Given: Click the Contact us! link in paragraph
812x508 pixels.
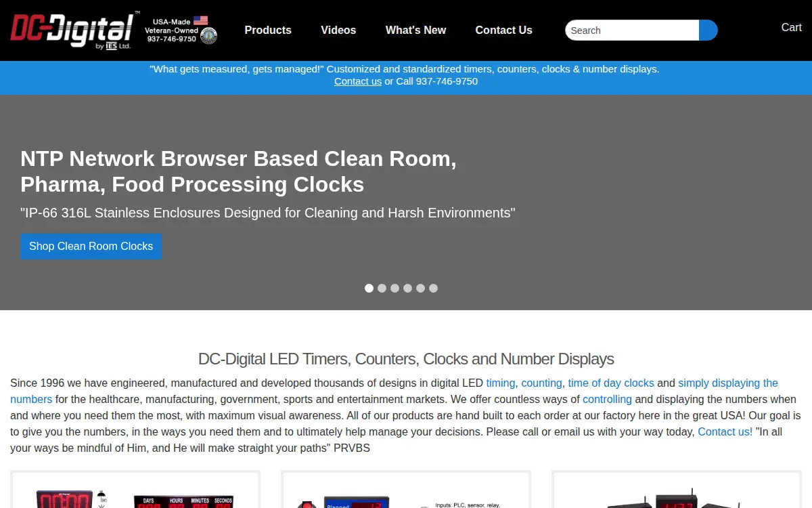Looking at the screenshot, I should click(x=725, y=432).
